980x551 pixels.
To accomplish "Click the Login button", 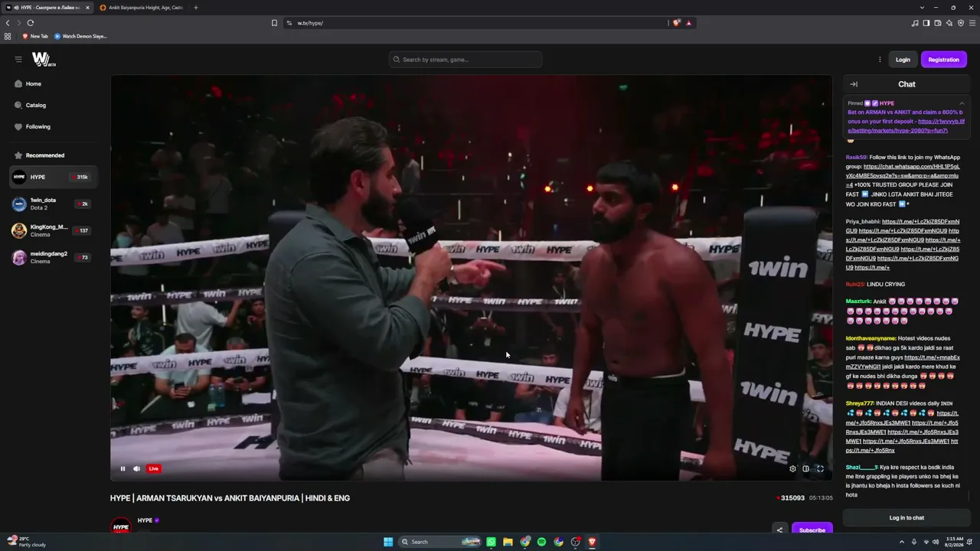I will click(903, 60).
